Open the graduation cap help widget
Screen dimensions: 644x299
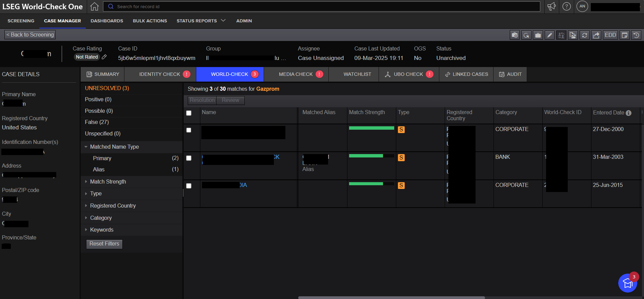628,283
